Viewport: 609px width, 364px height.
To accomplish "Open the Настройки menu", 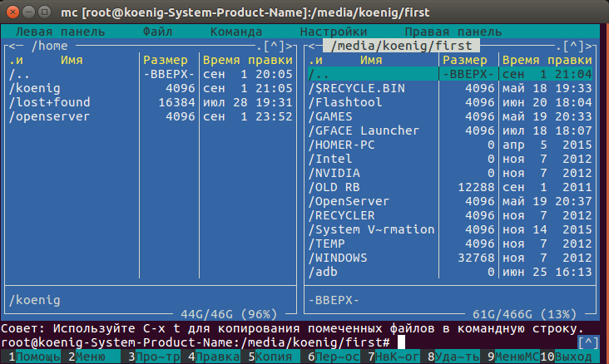I will [x=334, y=32].
